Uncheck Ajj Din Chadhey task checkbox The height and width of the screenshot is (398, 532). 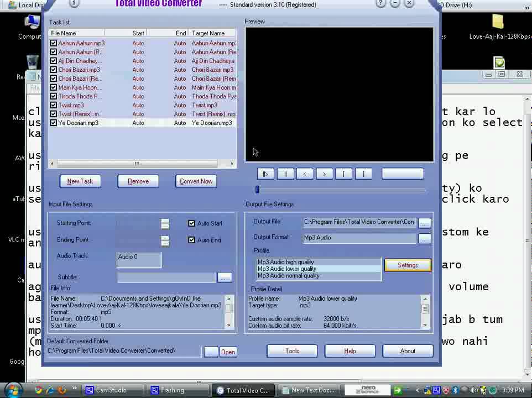click(x=53, y=61)
